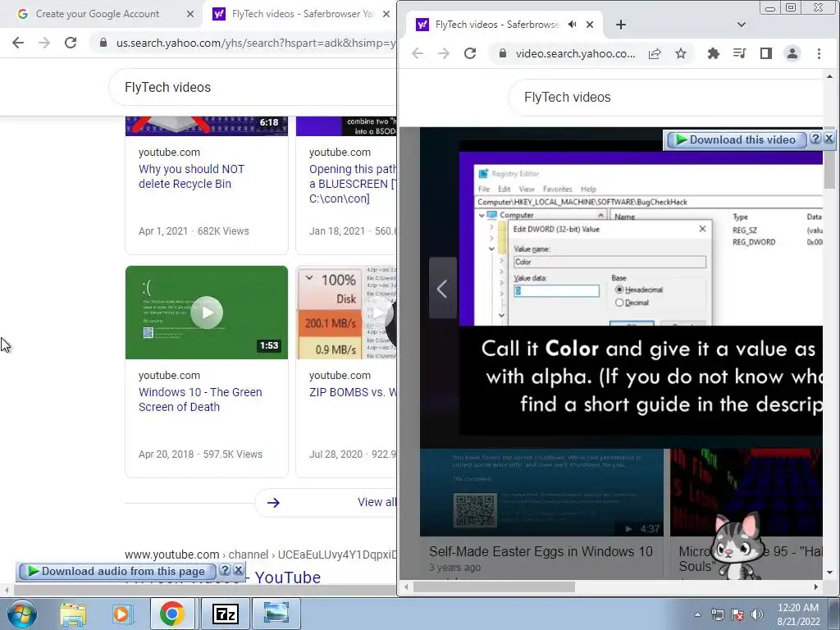Click horizontal scrollbar right arrow in right window
840x630 pixels.
(816, 587)
